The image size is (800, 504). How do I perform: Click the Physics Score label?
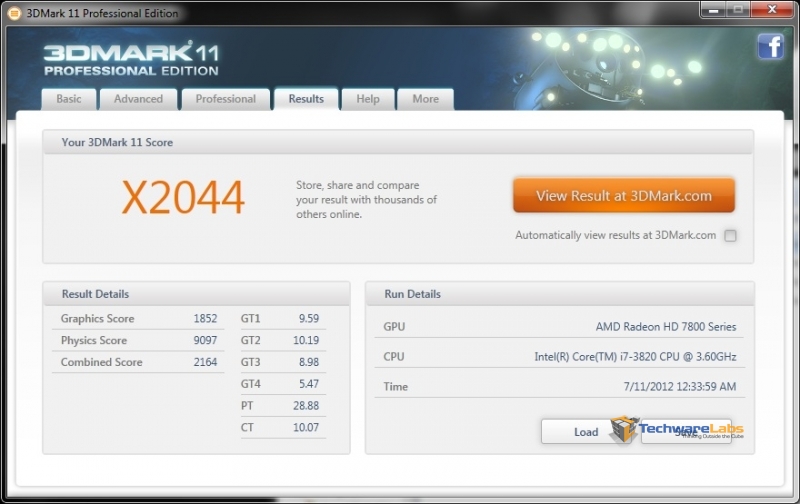(94, 340)
